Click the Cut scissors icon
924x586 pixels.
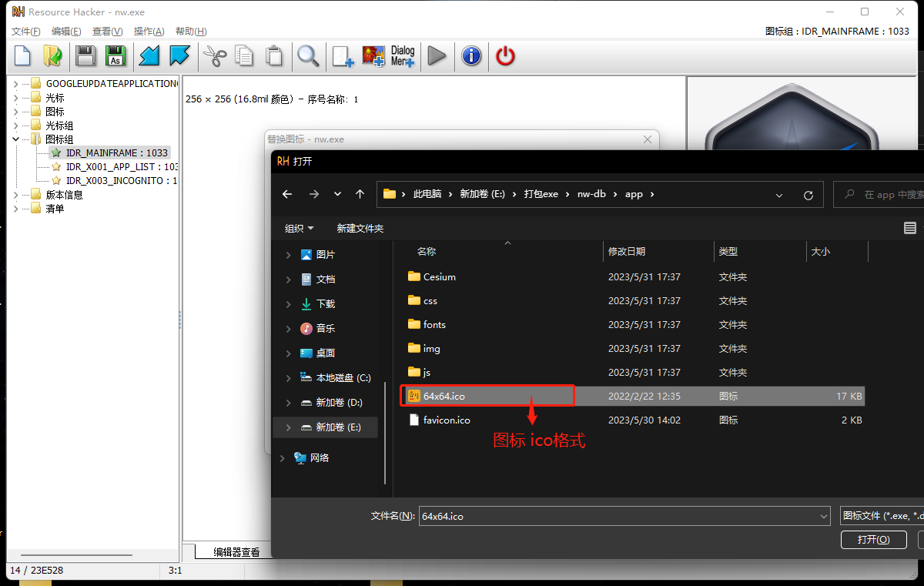(213, 55)
